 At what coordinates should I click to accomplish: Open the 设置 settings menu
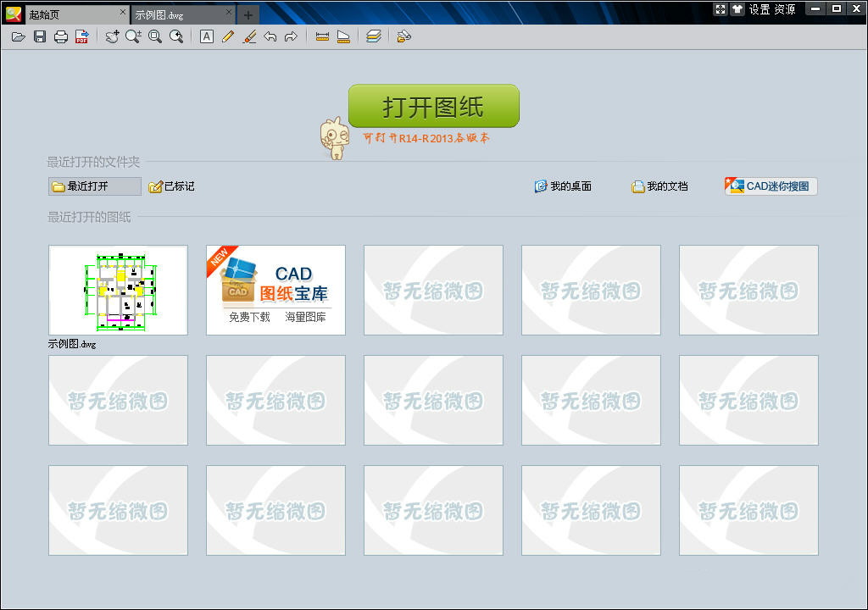[x=759, y=9]
